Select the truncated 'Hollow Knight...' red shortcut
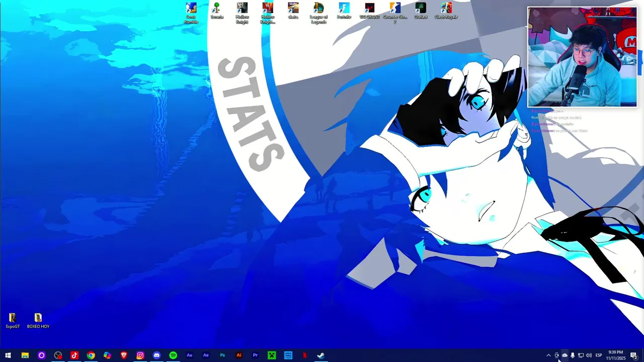644x362 pixels. click(268, 13)
